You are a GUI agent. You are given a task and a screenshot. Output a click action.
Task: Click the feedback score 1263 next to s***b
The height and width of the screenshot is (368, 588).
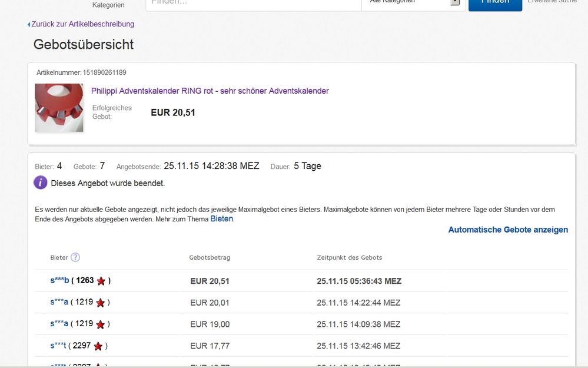(85, 281)
